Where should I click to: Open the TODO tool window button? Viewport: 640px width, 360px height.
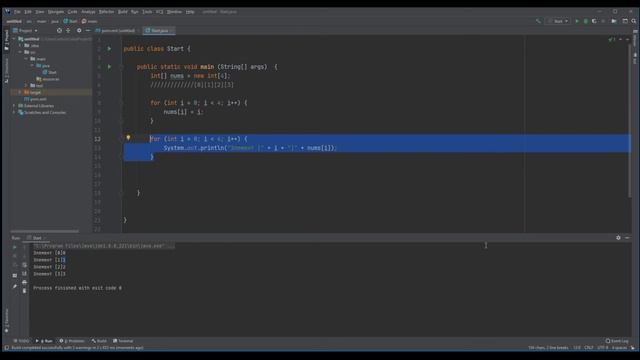pos(21,341)
